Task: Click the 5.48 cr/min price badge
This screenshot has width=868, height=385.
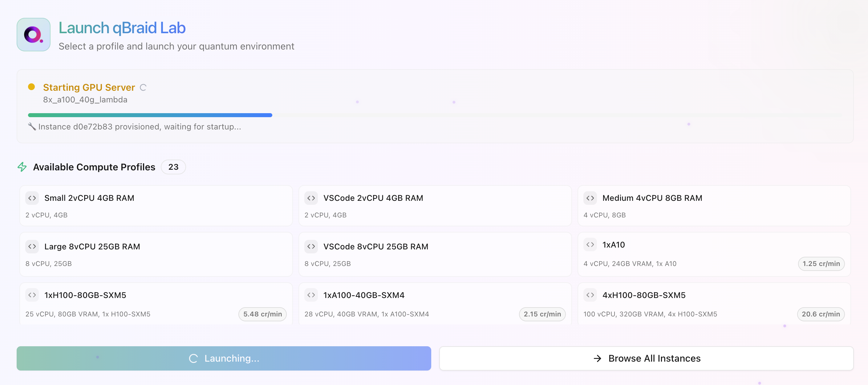Action: [x=262, y=314]
